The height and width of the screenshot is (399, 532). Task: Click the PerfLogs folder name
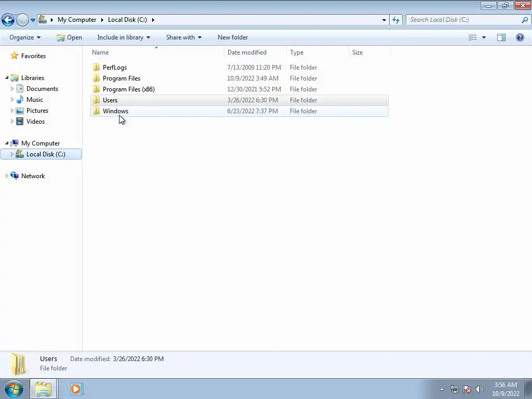pos(115,68)
